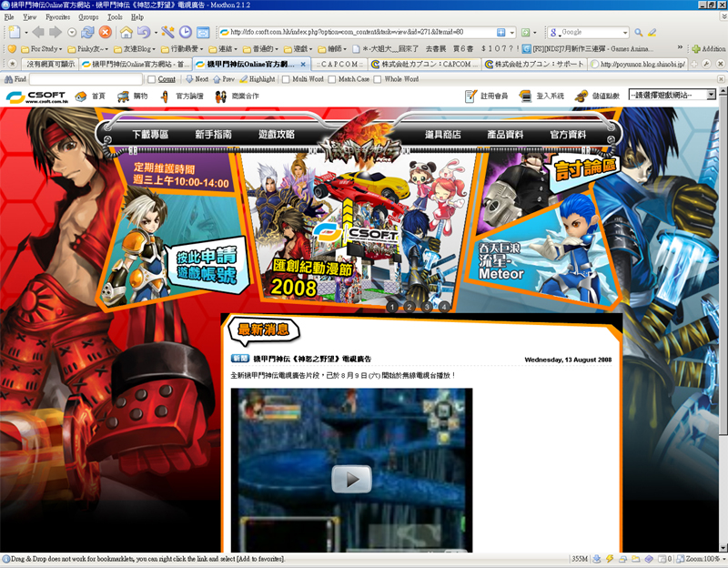The height and width of the screenshot is (568, 728).
Task: Click the new page document icon
Action: [15, 33]
